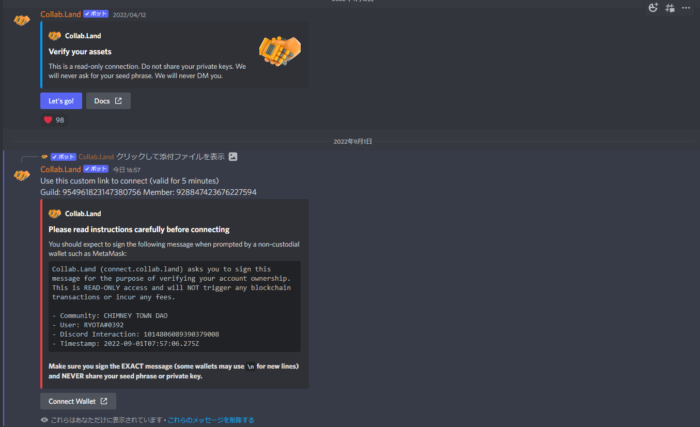This screenshot has width=700, height=427.
Task: Click the bot badge next to first Collab.Land name
Action: (x=96, y=14)
